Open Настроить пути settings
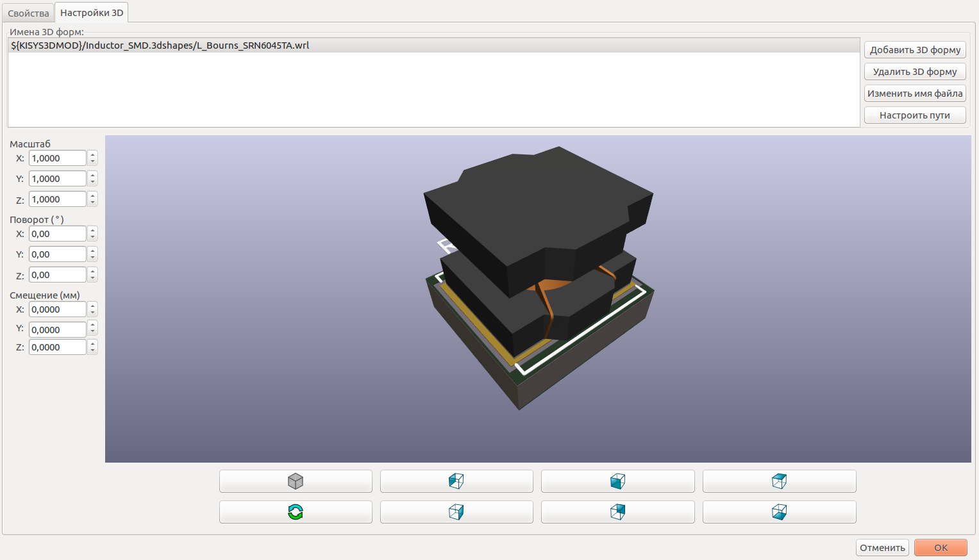The height and width of the screenshot is (560, 979). pos(915,115)
